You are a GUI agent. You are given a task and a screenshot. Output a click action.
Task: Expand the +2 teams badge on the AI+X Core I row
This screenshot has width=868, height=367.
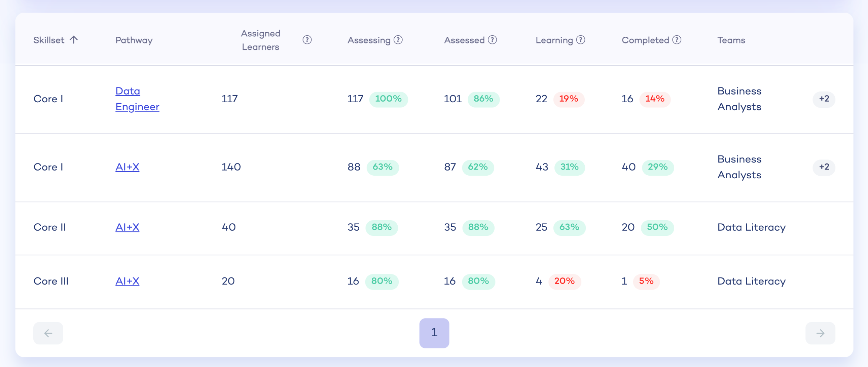[x=824, y=167]
